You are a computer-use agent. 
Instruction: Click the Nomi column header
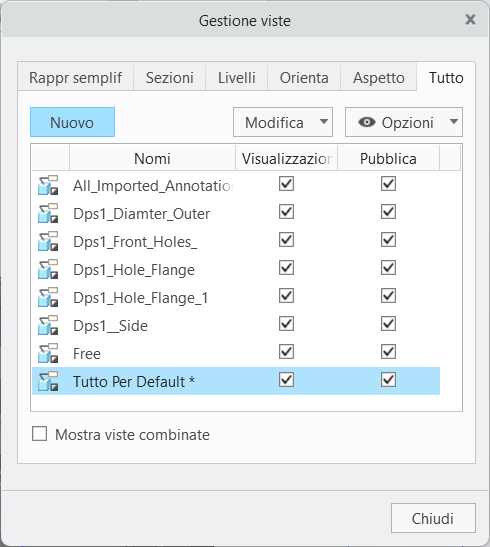pyautogui.click(x=152, y=158)
